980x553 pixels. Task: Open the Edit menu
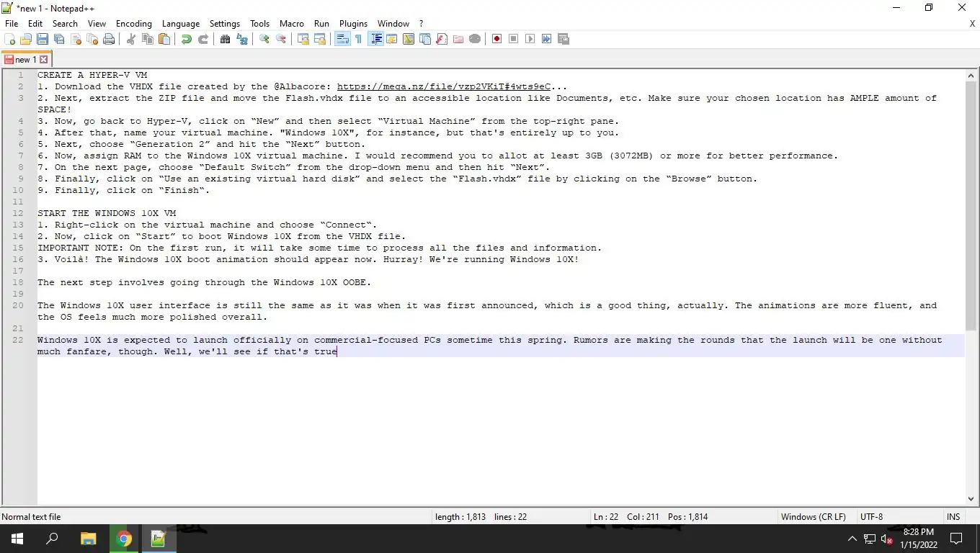pyautogui.click(x=35, y=24)
